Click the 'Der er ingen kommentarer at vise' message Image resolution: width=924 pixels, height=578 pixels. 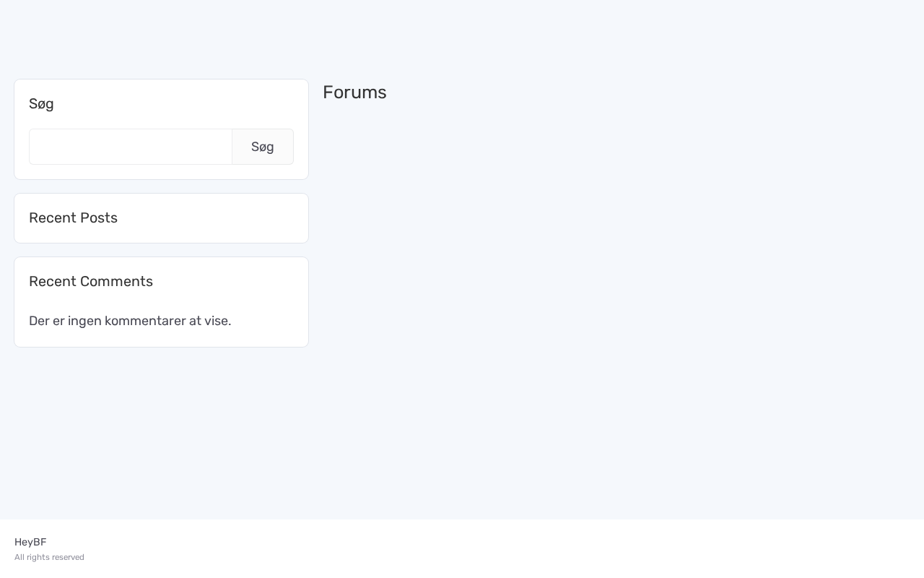click(x=130, y=321)
